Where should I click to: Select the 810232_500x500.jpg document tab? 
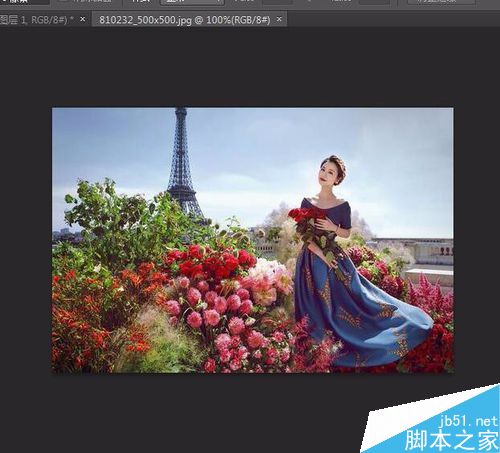point(185,20)
